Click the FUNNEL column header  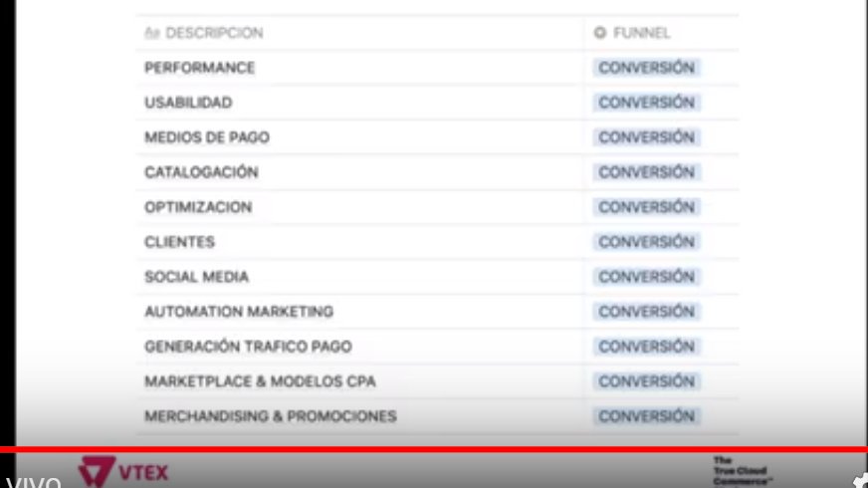point(642,33)
